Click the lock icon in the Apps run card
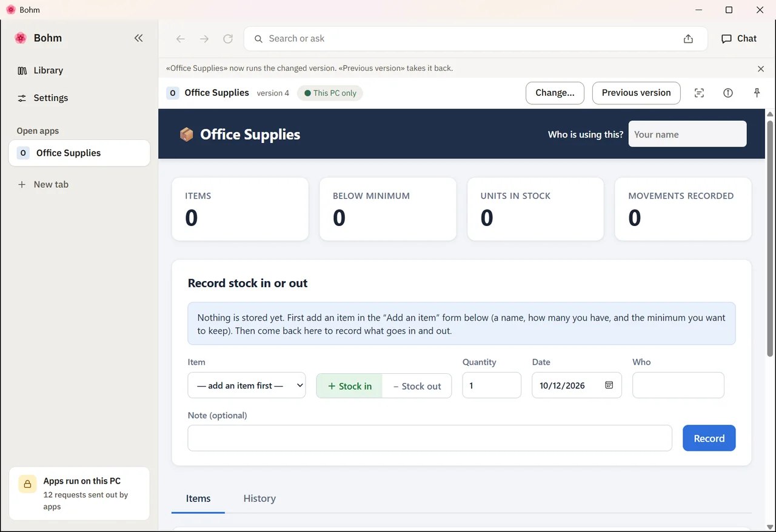This screenshot has width=776, height=532. 27,484
